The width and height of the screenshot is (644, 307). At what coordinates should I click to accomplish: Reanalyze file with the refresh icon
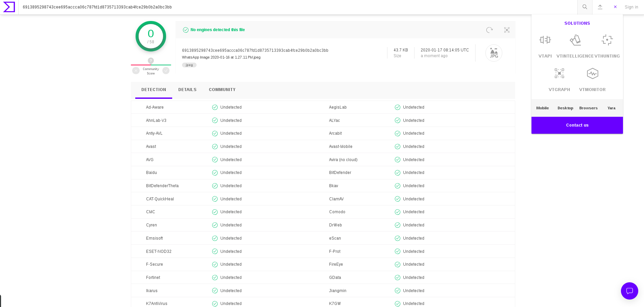[x=489, y=30]
